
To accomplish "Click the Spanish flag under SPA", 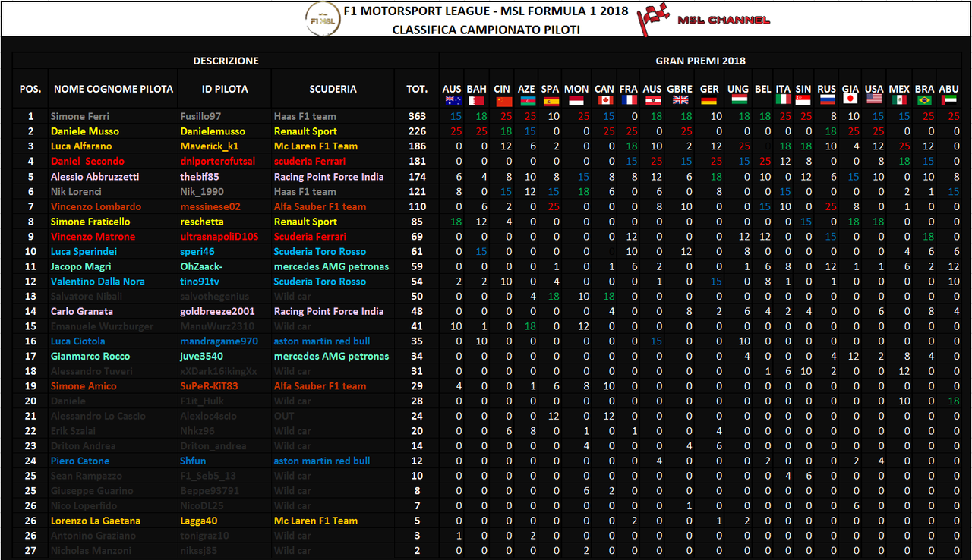I will pos(551,100).
